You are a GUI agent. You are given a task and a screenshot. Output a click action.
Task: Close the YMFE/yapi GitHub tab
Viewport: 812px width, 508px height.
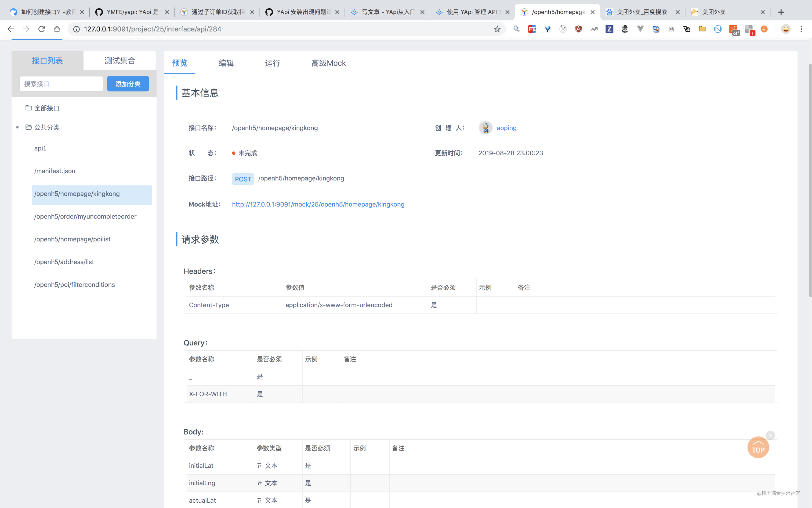click(x=167, y=12)
